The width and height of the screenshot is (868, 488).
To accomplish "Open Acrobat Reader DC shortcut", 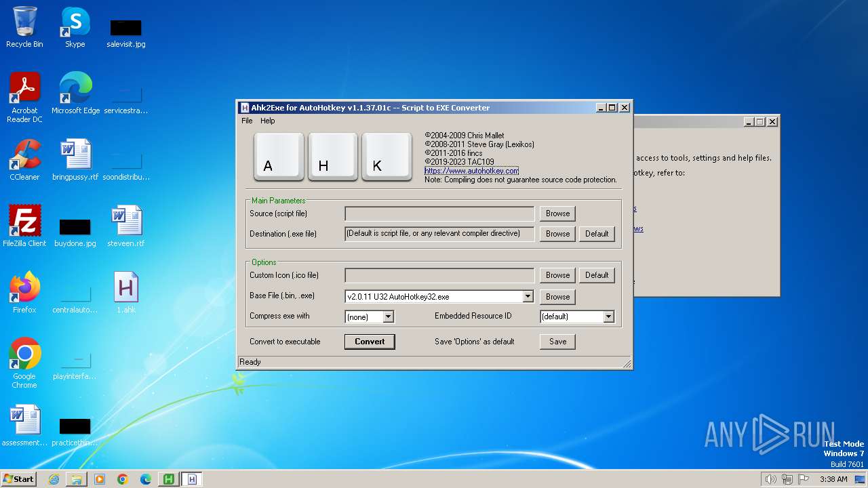I will click(24, 98).
